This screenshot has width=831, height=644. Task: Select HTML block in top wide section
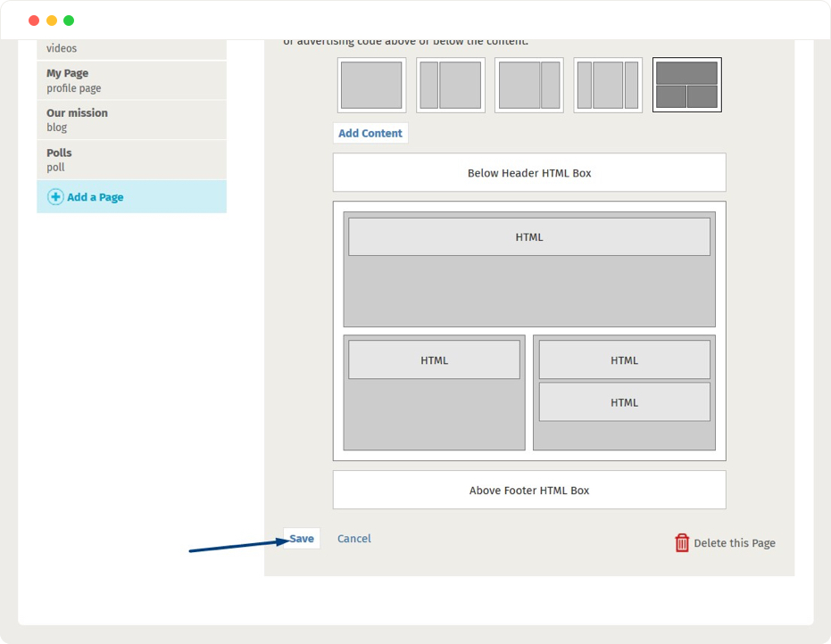[x=529, y=236]
